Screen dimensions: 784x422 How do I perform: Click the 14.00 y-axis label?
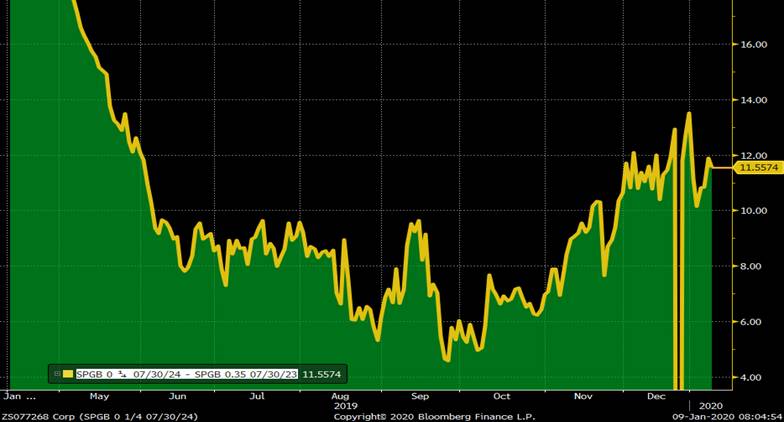point(753,100)
